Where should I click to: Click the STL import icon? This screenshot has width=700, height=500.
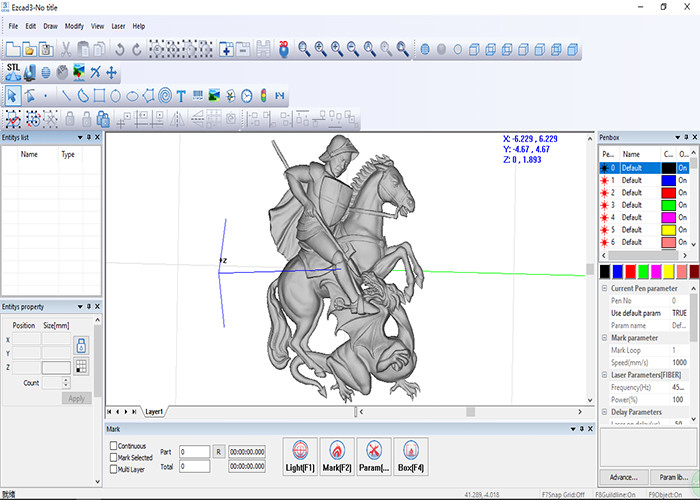[x=12, y=71]
